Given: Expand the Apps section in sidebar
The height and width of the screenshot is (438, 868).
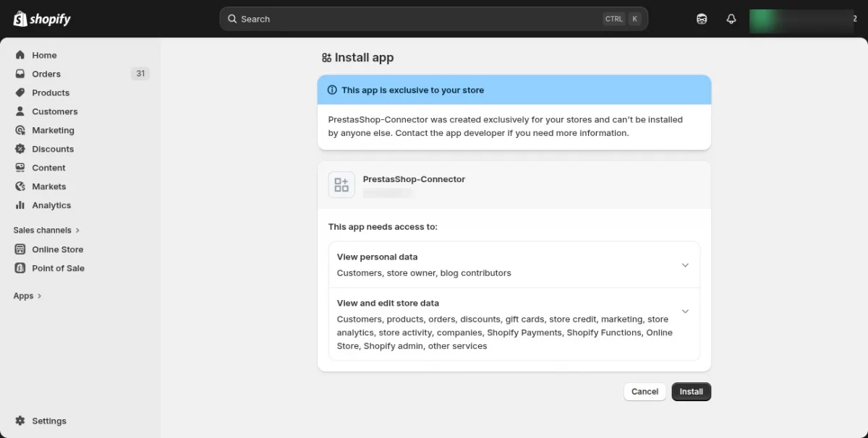Looking at the screenshot, I should pyautogui.click(x=27, y=296).
